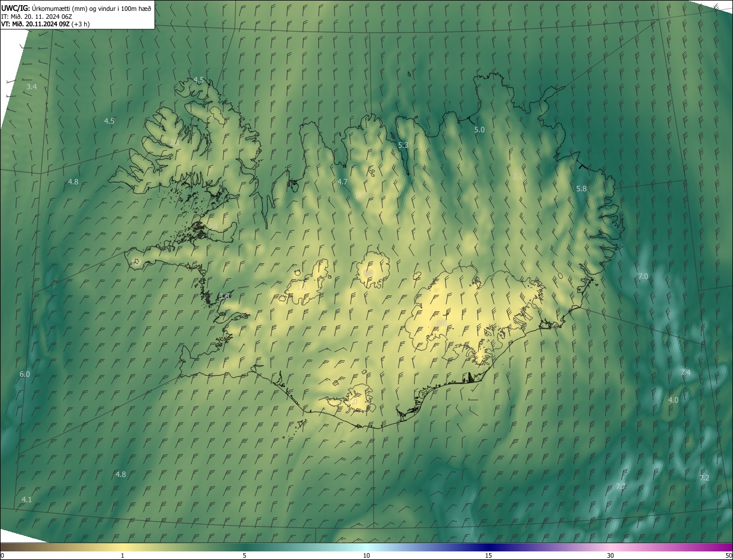
Task: Select the 4.1 value label on the map
Action: tap(27, 499)
